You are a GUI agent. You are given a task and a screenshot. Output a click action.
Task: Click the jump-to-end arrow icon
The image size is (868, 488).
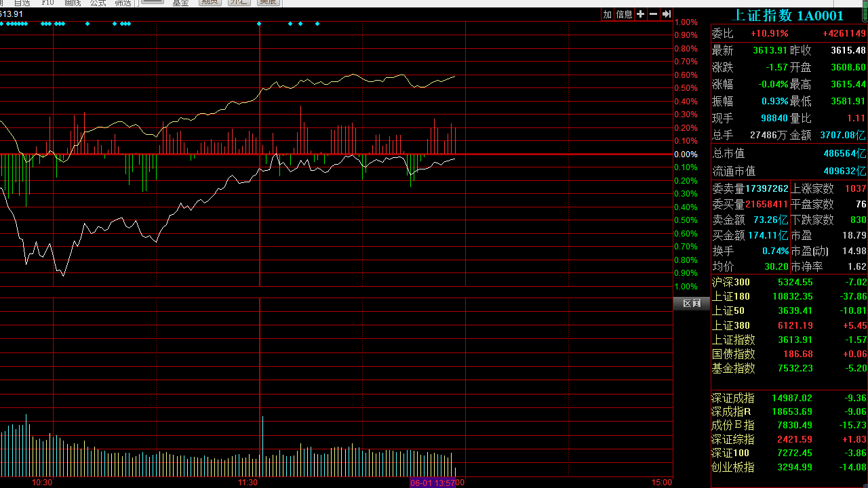[666, 14]
